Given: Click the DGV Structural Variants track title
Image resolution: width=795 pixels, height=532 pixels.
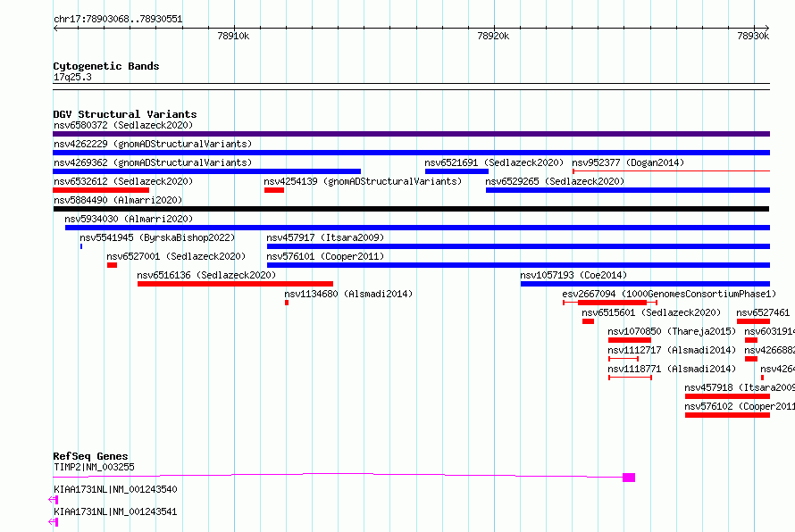Looking at the screenshot, I should click(x=125, y=114).
